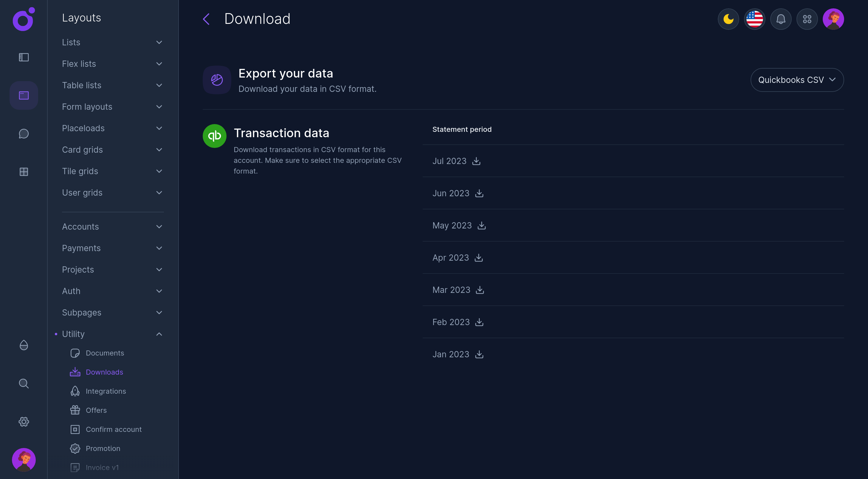Click the Integrations rocket icon

75,391
